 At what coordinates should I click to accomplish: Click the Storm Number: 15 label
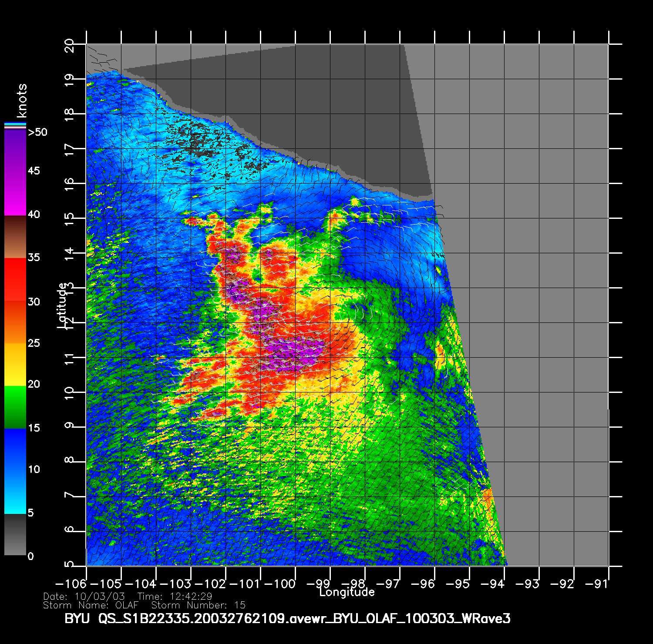[198, 605]
